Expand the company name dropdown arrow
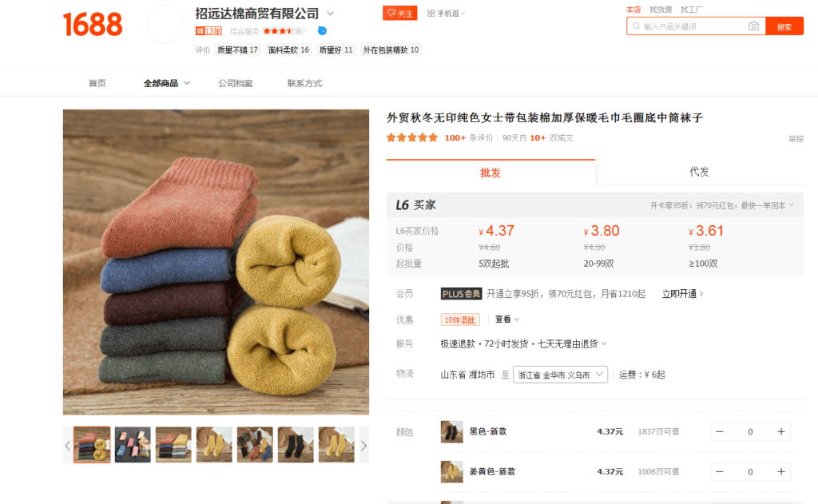Viewport: 818px width, 504px height. pyautogui.click(x=330, y=14)
